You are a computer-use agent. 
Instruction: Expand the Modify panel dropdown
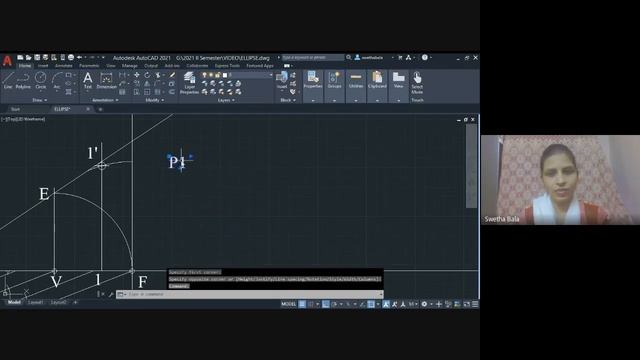[x=155, y=100]
